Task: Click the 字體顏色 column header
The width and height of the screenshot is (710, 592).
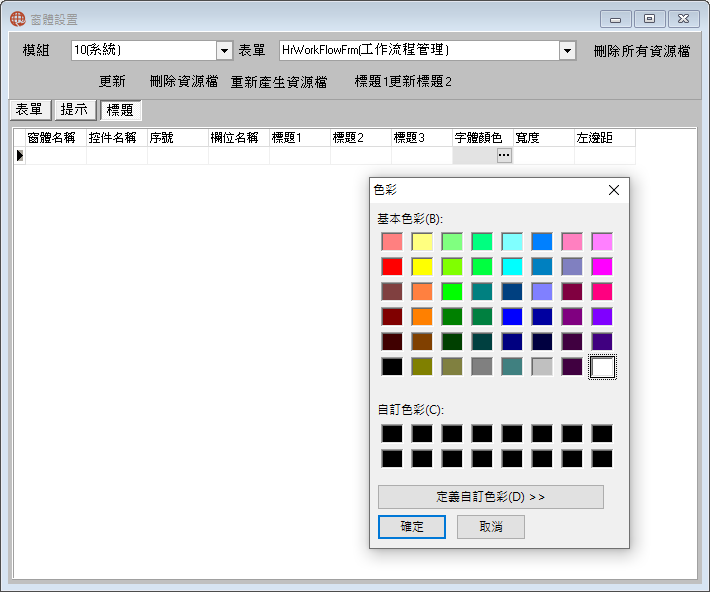Action: (x=483, y=138)
